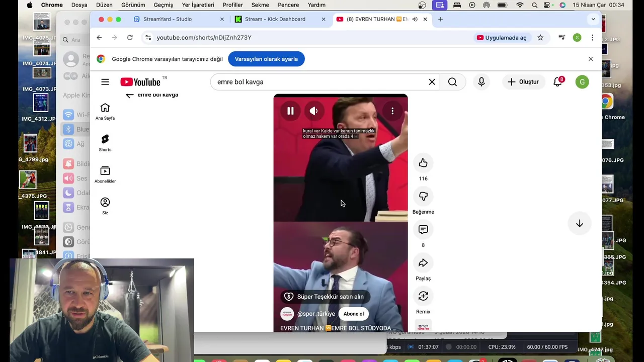Open a new Chrome tab

click(440, 19)
